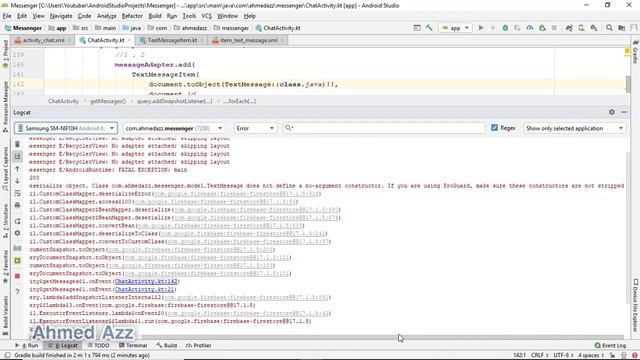Image resolution: width=640 pixels, height=360 pixels.
Task: Click the select run configuration window icon
Action: click(x=417, y=28)
